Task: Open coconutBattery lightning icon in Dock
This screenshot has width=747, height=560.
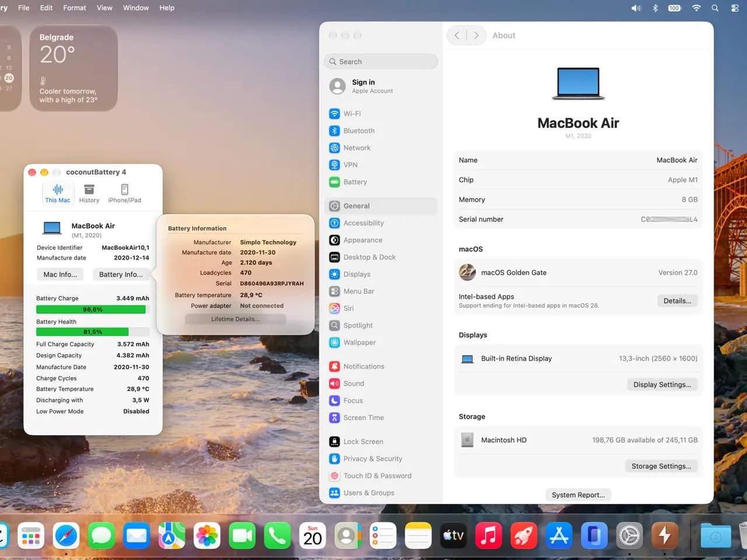Action: pos(665,535)
